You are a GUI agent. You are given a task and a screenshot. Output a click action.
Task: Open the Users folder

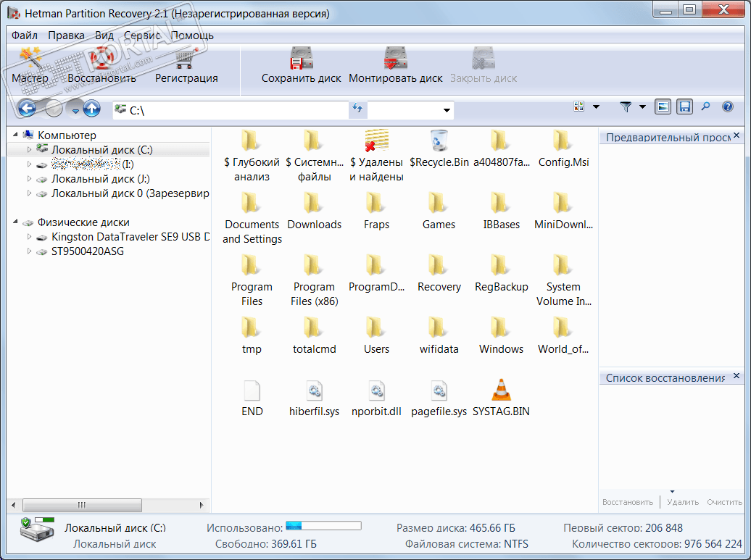pyautogui.click(x=376, y=335)
